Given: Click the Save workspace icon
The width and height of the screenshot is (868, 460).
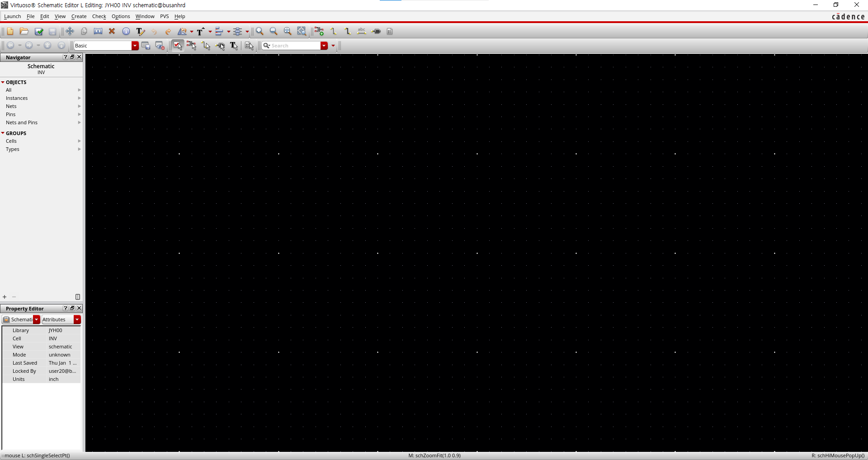Looking at the screenshot, I should click(146, 46).
